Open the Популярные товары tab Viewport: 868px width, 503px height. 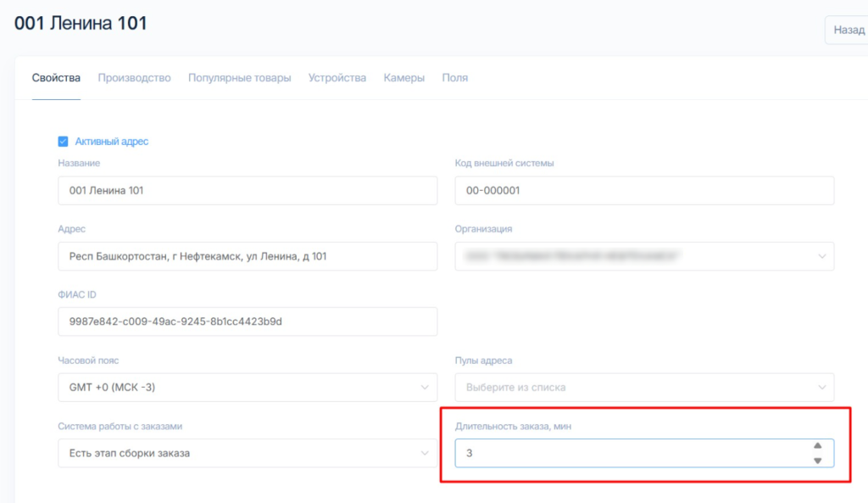coord(239,78)
